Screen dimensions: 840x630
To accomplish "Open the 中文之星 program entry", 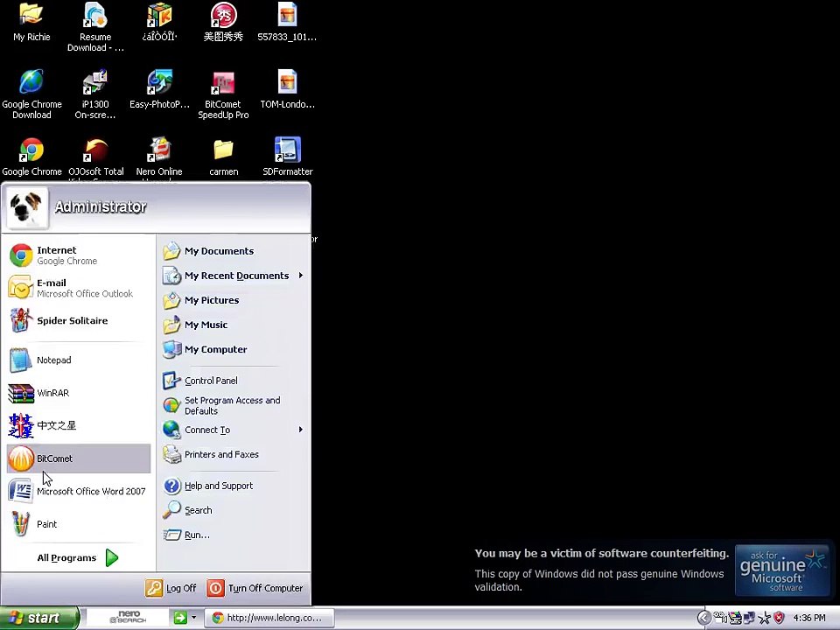I will click(x=79, y=425).
